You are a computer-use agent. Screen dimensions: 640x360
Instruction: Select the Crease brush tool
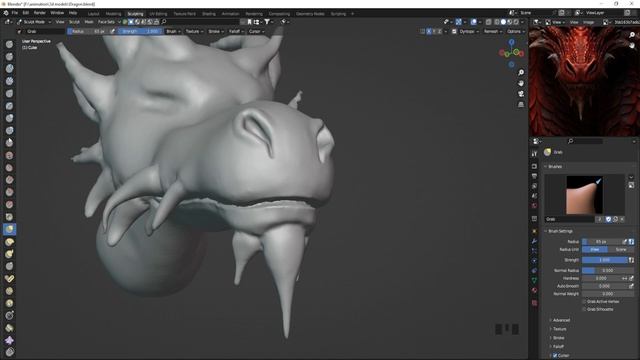coord(9,142)
